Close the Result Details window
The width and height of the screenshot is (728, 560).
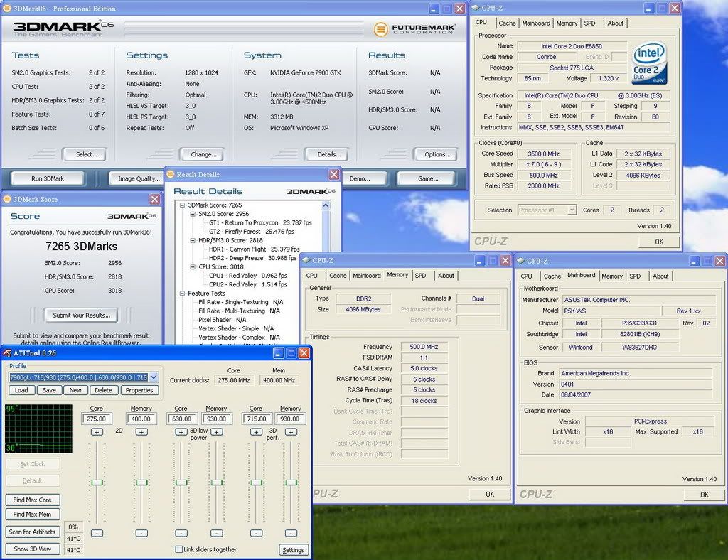[x=334, y=174]
